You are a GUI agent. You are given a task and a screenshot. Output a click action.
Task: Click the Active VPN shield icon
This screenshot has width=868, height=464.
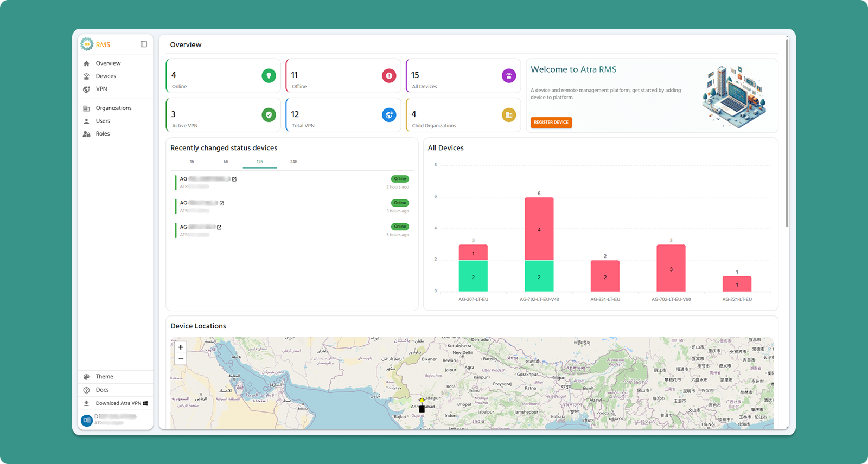click(269, 115)
